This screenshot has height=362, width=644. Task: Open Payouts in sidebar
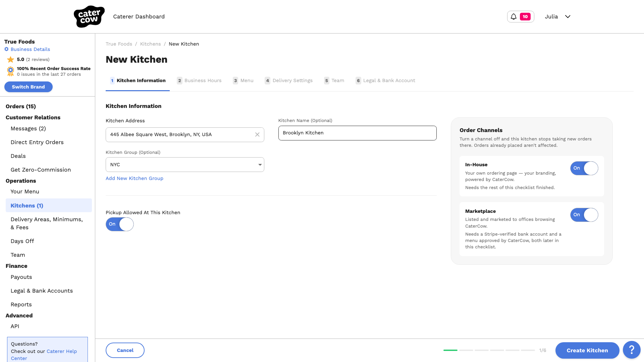[21, 277]
